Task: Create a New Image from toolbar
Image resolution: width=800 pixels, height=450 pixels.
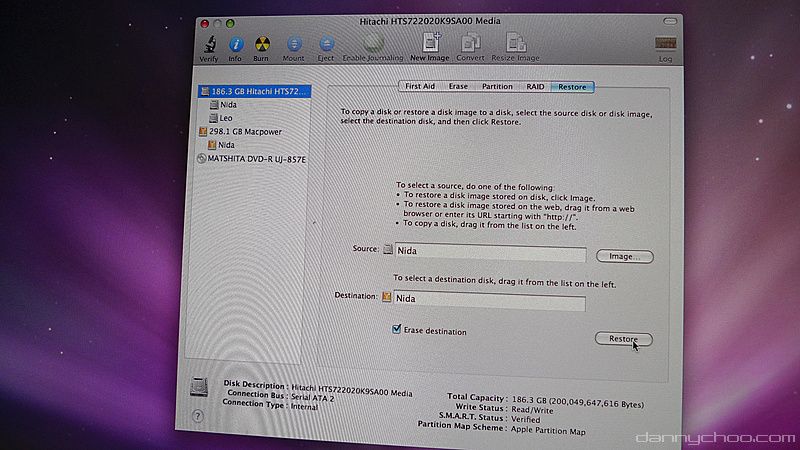Action: pyautogui.click(x=431, y=42)
